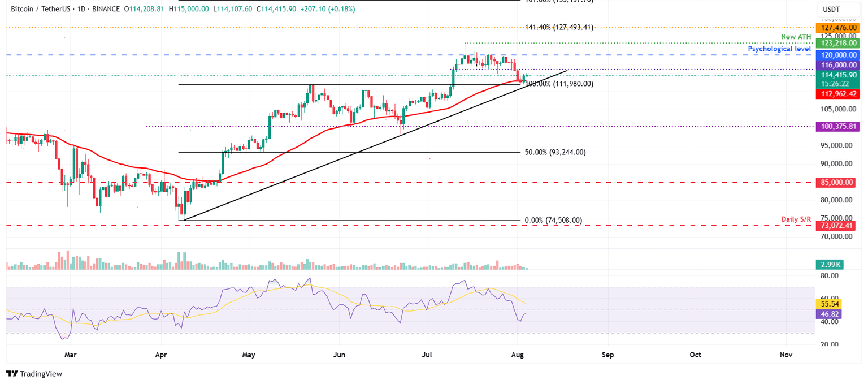The image size is (868, 384).
Task: Select the orange 127,476.00 price label
Action: (838, 27)
